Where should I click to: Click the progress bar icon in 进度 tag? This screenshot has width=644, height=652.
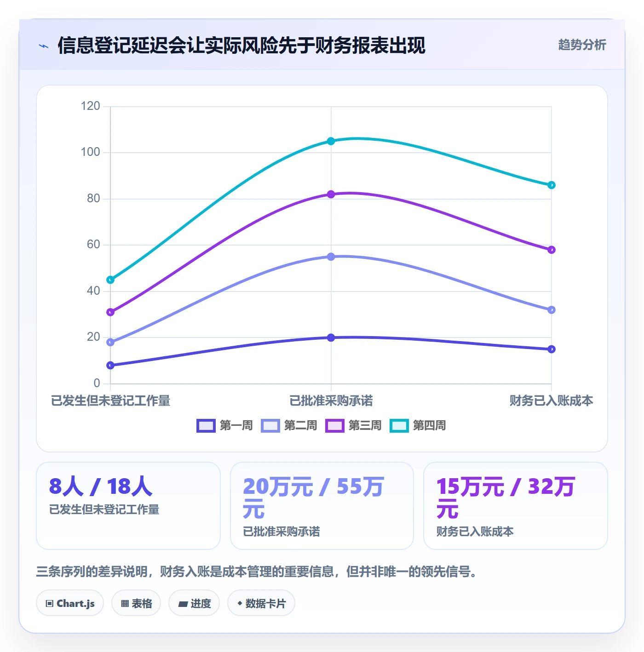183,604
